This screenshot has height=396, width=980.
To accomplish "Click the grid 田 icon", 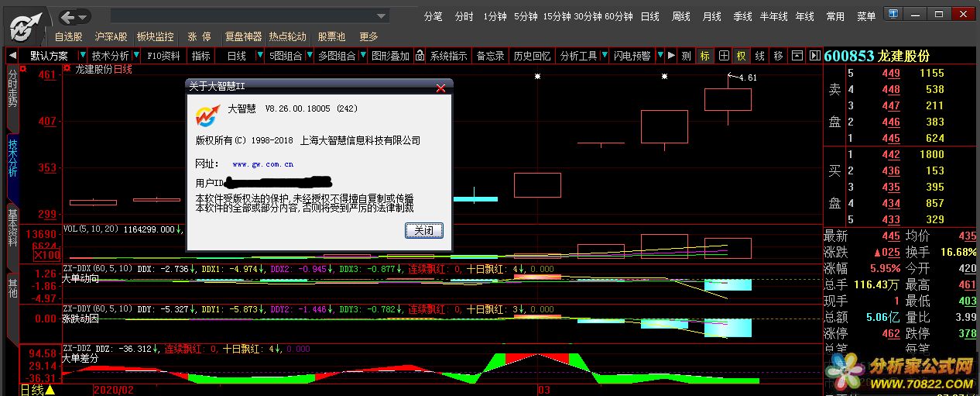I will click(724, 56).
